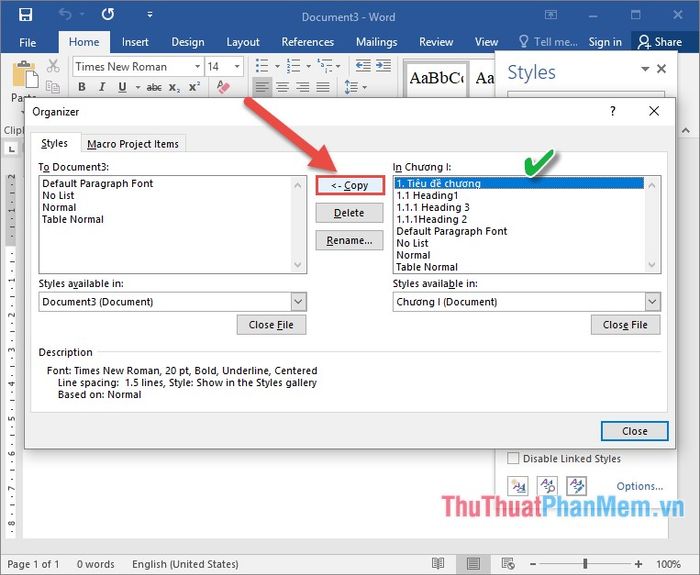Switch to Macro Project Items tab
This screenshot has width=700, height=575.
[x=133, y=144]
